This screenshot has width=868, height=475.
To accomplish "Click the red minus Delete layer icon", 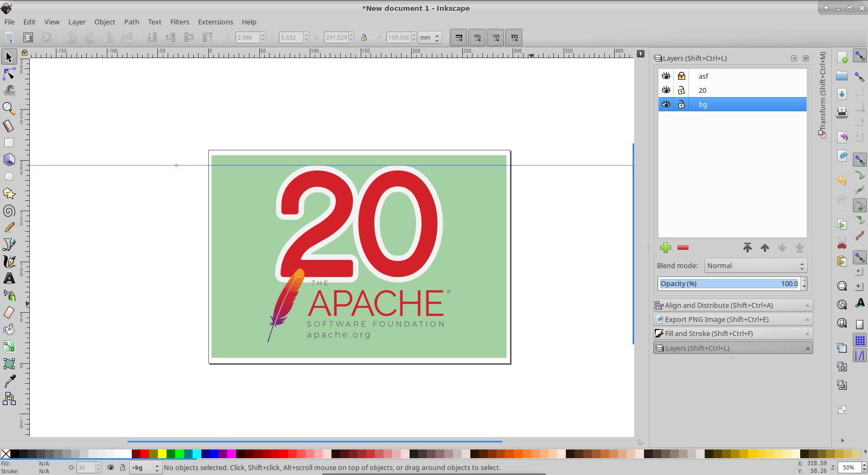I will [683, 248].
